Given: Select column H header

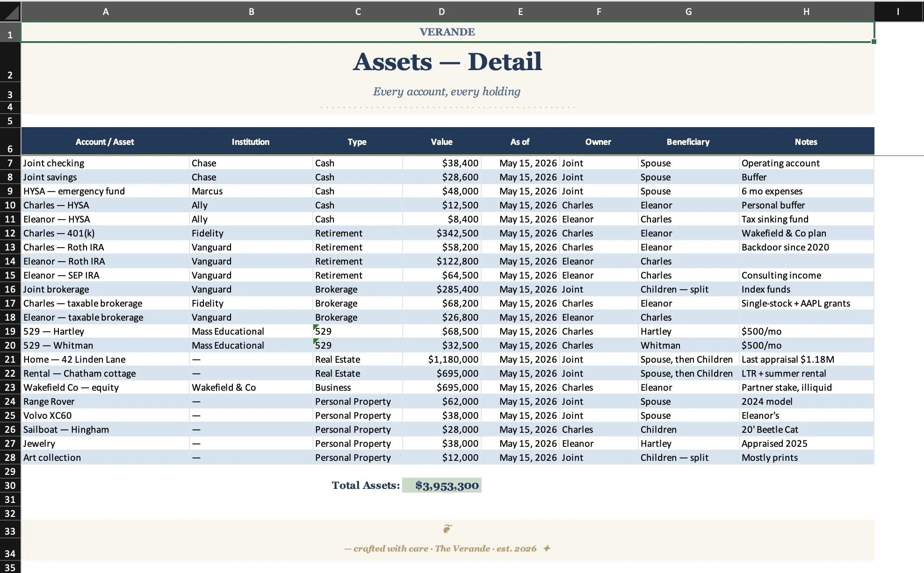Looking at the screenshot, I should (807, 12).
